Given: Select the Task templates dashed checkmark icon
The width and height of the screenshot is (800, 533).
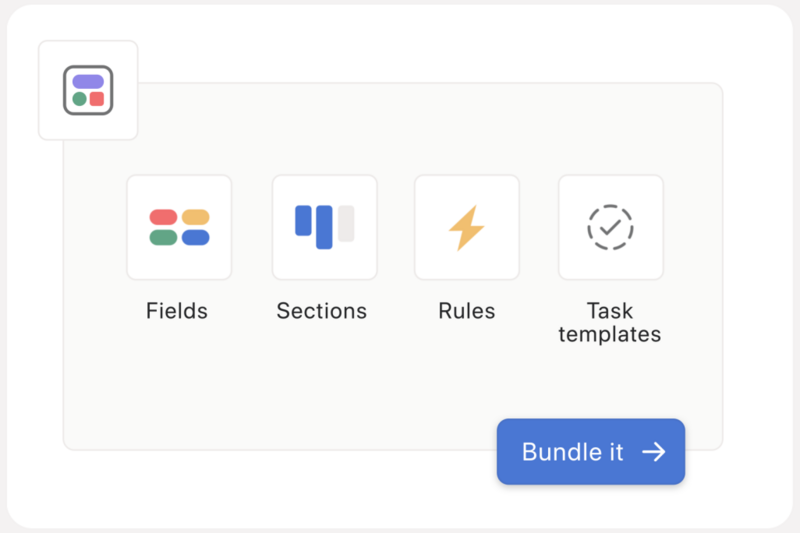Looking at the screenshot, I should [x=610, y=227].
